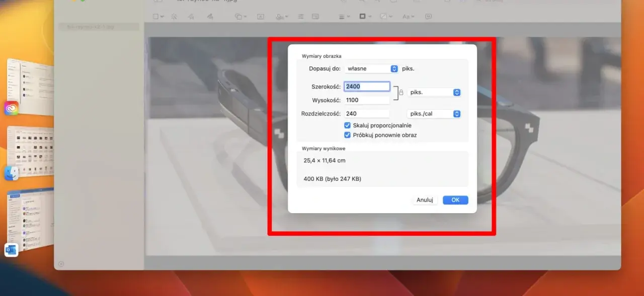Open the Adjust Size tool icon
Viewport: 644px width, 296px height.
coord(315,17)
